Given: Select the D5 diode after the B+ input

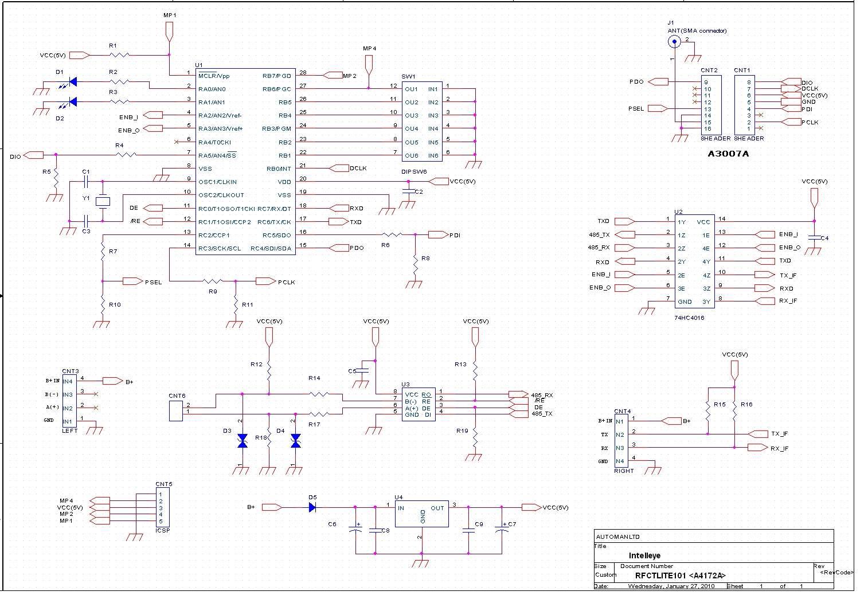Looking at the screenshot, I should 312,507.
